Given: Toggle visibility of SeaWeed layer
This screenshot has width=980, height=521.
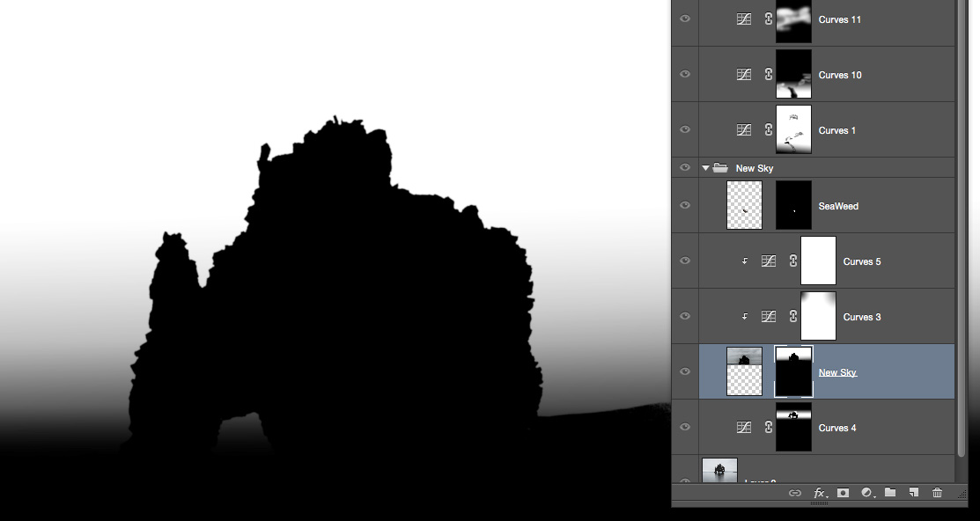Looking at the screenshot, I should click(x=685, y=205).
